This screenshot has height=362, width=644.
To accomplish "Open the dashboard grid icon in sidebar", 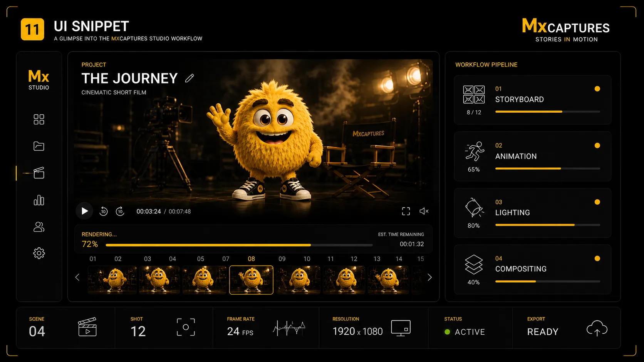I will pyautogui.click(x=39, y=119).
